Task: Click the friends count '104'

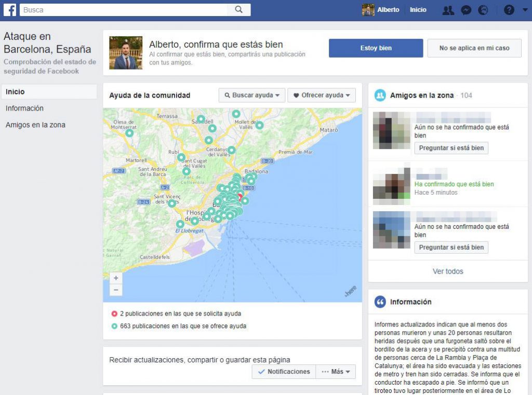Action: pos(466,96)
